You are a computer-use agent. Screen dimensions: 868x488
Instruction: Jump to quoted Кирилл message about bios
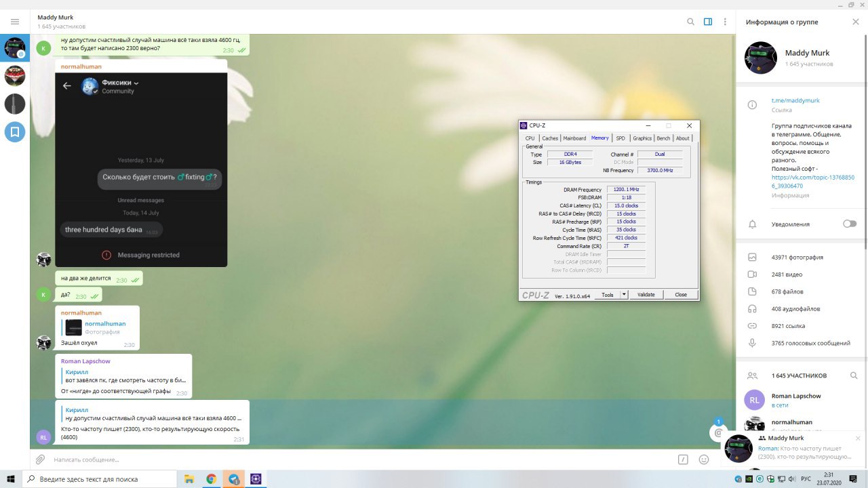point(123,376)
